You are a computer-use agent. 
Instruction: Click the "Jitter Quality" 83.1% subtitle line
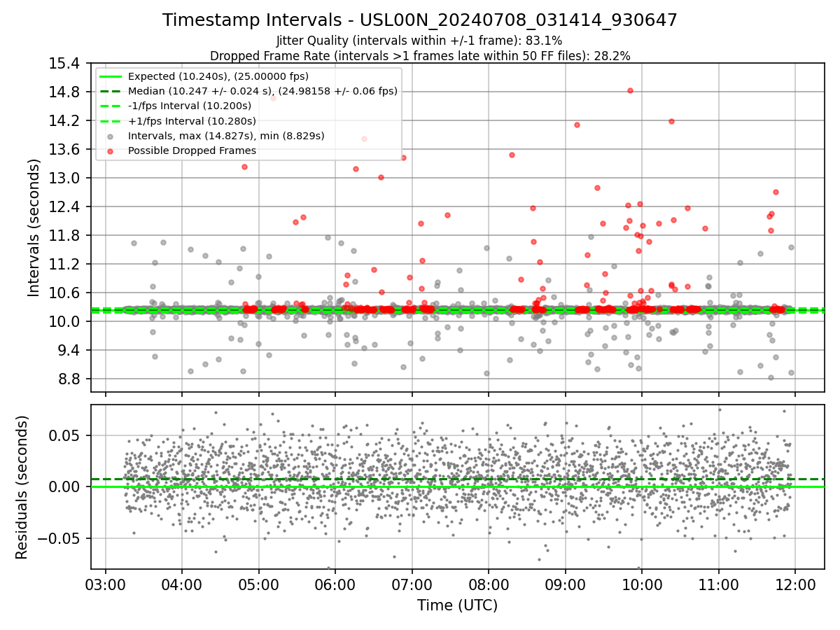420,41
